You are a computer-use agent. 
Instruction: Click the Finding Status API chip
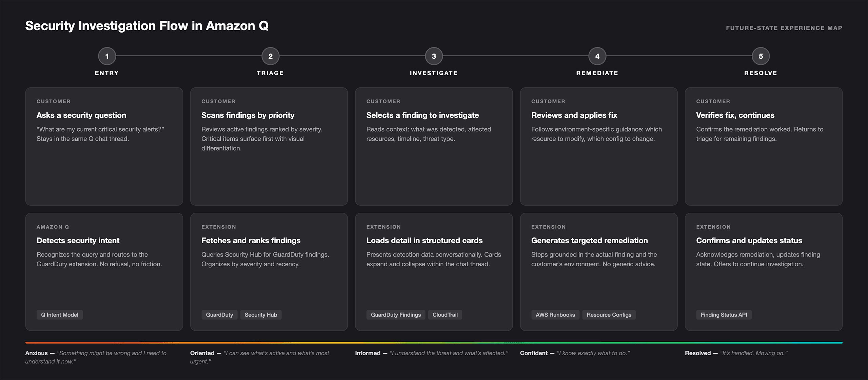724,315
